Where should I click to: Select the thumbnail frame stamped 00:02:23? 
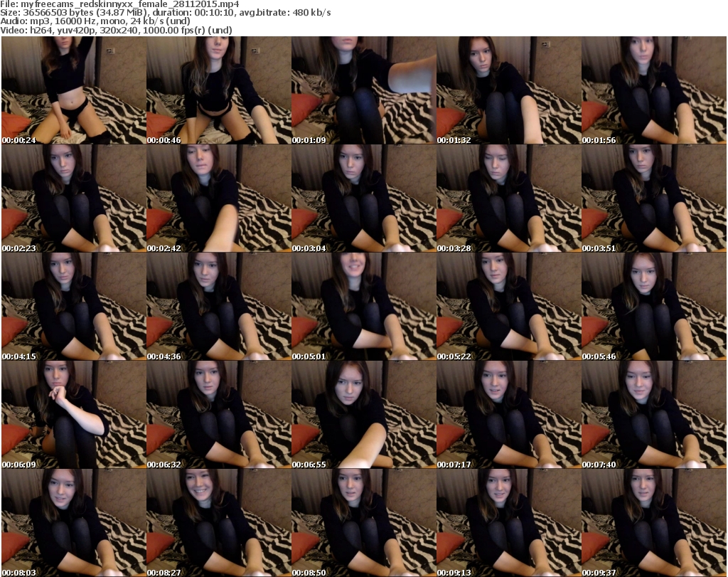coord(74,198)
